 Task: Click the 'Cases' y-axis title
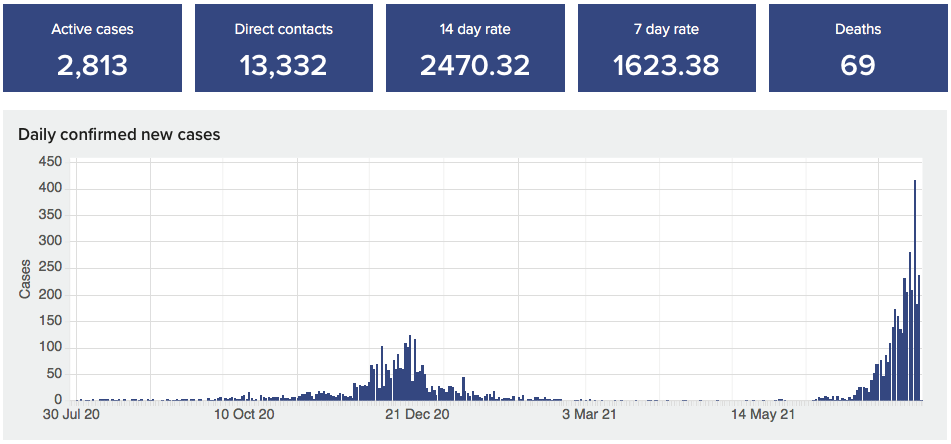(x=25, y=280)
